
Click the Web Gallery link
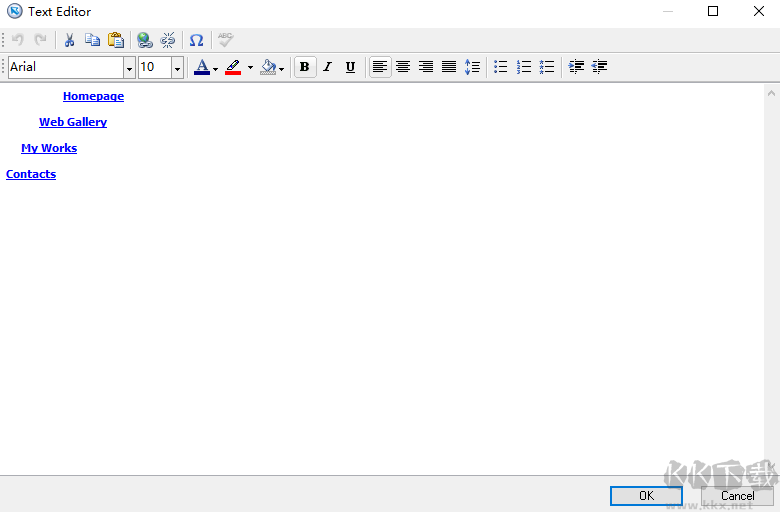click(73, 122)
